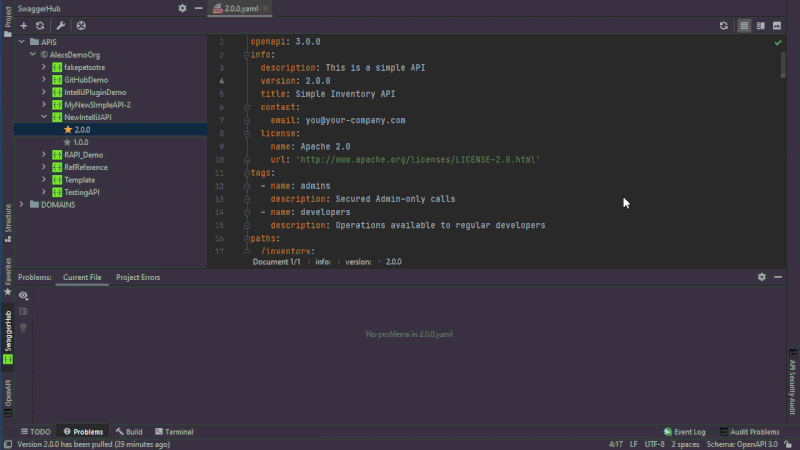Fold the tags: block in the gutter
The width and height of the screenshot is (800, 450).
pos(247,173)
